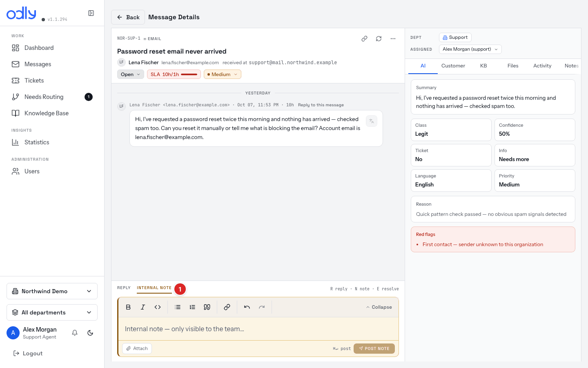This screenshot has height=368, width=588.
Task: Insert a bulleted list
Action: tap(178, 307)
